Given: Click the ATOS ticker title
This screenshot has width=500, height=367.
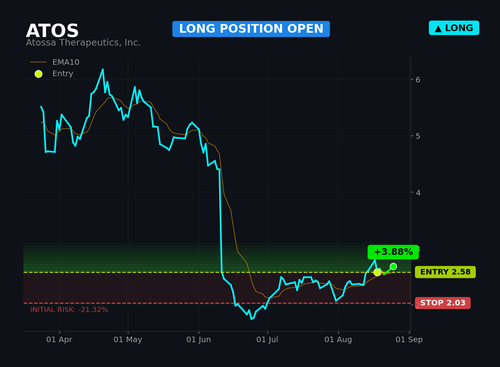Looking at the screenshot, I should (x=52, y=31).
